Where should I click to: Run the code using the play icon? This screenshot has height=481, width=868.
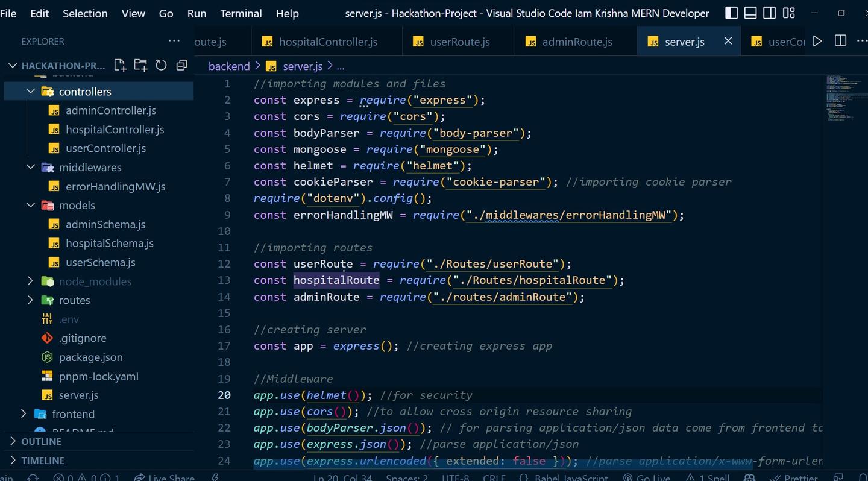tap(817, 41)
